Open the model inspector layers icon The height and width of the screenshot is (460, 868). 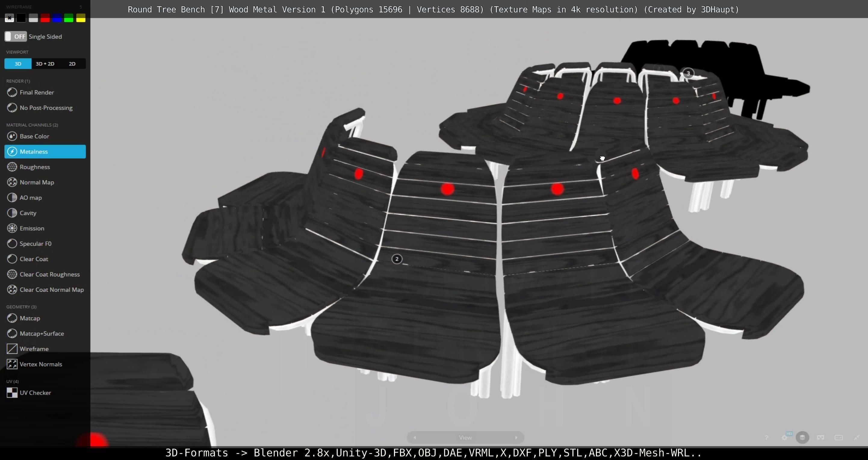802,437
